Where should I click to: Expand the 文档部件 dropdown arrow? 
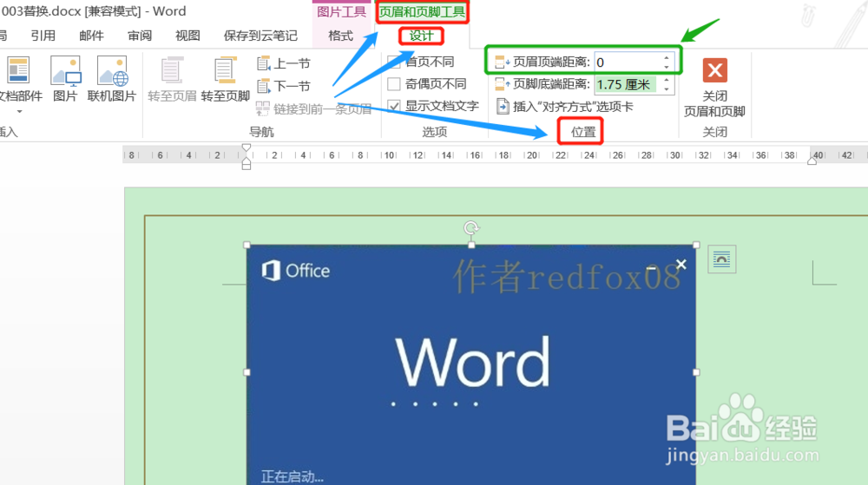19,112
